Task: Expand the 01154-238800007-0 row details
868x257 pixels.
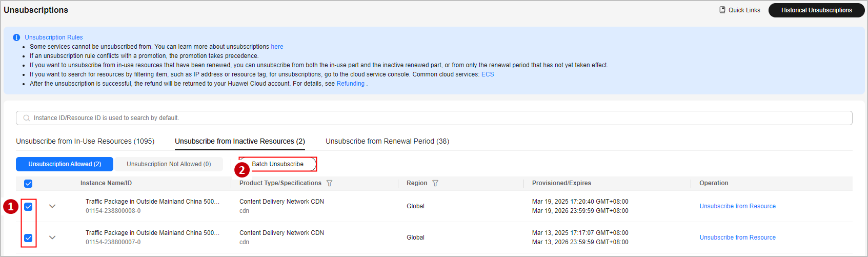Action: pos(52,238)
